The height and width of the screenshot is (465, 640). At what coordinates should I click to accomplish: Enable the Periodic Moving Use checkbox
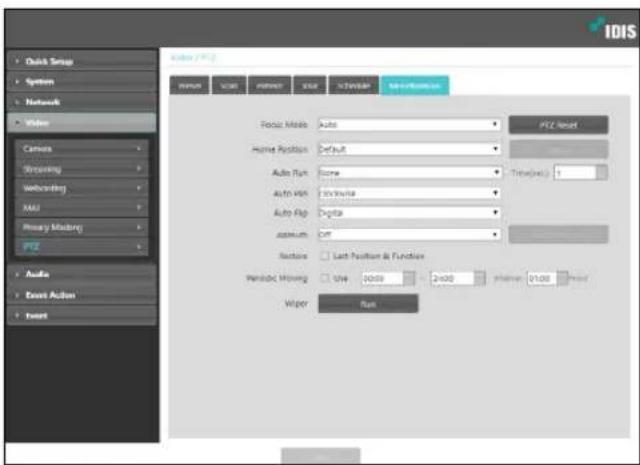click(325, 278)
